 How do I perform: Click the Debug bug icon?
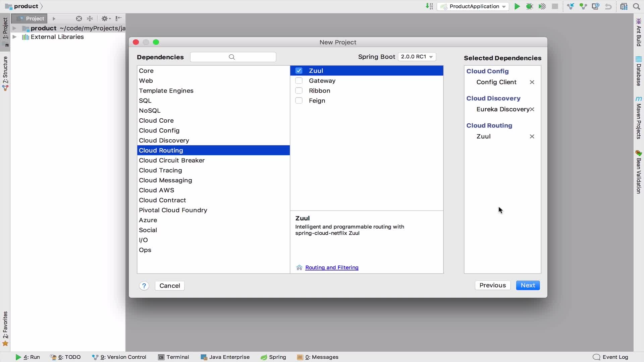[530, 6]
